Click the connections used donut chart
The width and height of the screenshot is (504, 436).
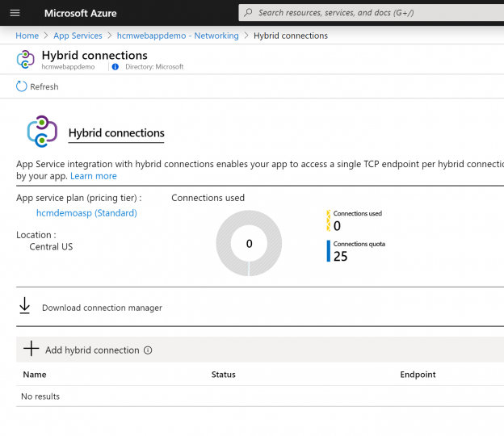pos(249,243)
